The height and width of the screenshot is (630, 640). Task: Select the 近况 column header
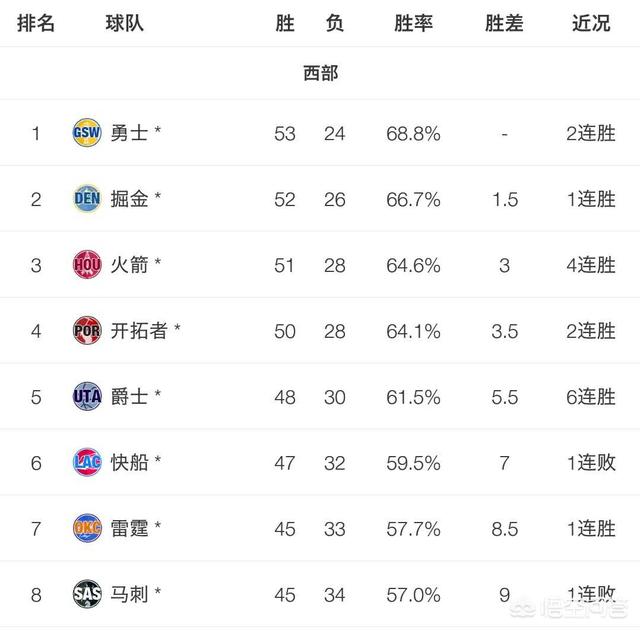[591, 23]
